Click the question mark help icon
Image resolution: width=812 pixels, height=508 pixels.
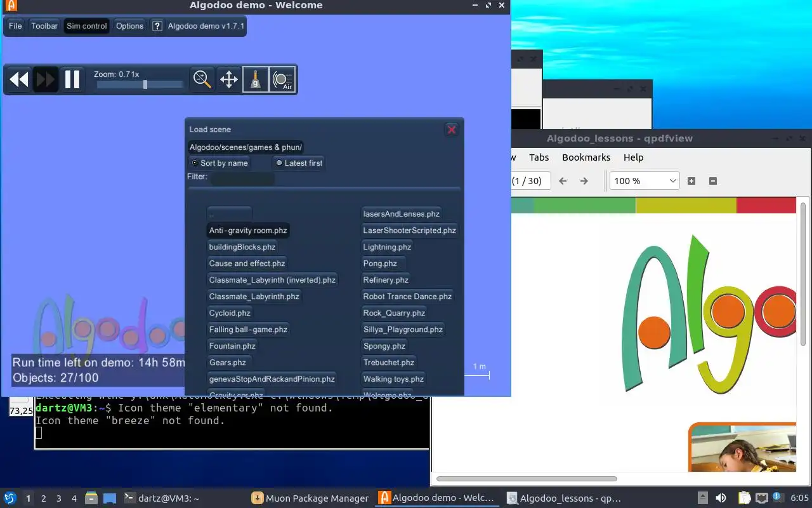coord(158,26)
